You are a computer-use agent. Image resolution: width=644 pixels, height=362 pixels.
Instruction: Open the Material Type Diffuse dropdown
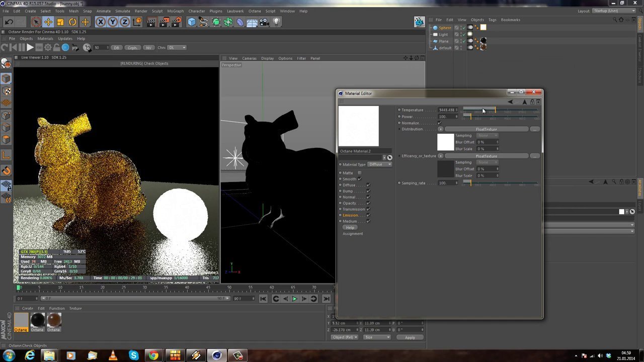click(x=380, y=164)
